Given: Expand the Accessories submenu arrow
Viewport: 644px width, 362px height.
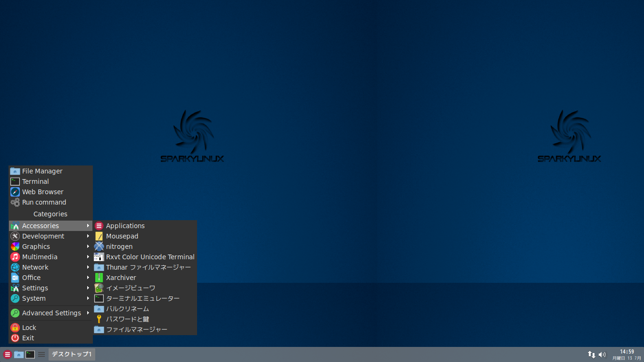Looking at the screenshot, I should (x=88, y=226).
